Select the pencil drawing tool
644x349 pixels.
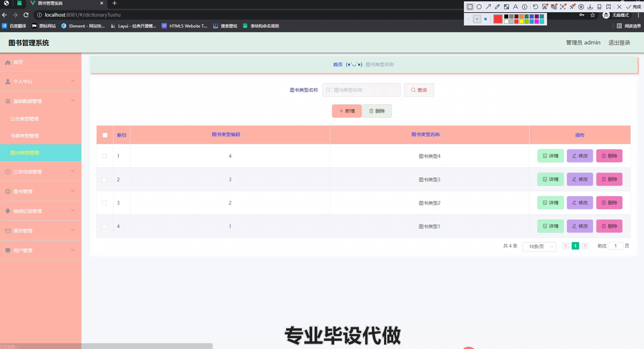(x=497, y=7)
